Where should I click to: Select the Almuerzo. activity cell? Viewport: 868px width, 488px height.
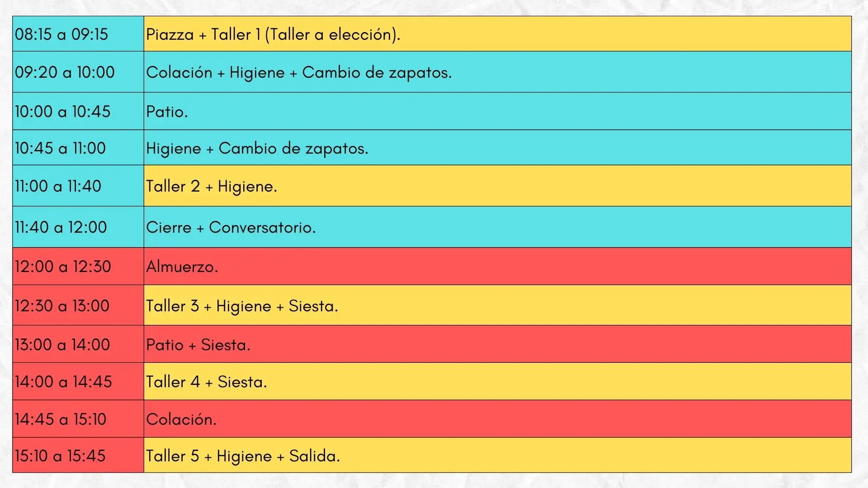[x=497, y=266]
